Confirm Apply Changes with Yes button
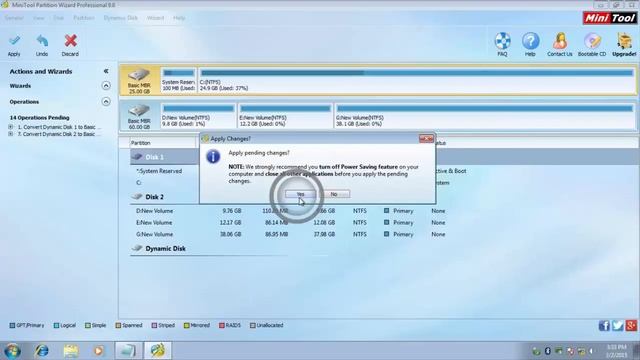Screen dimensions: 640x360 pyautogui.click(x=300, y=194)
